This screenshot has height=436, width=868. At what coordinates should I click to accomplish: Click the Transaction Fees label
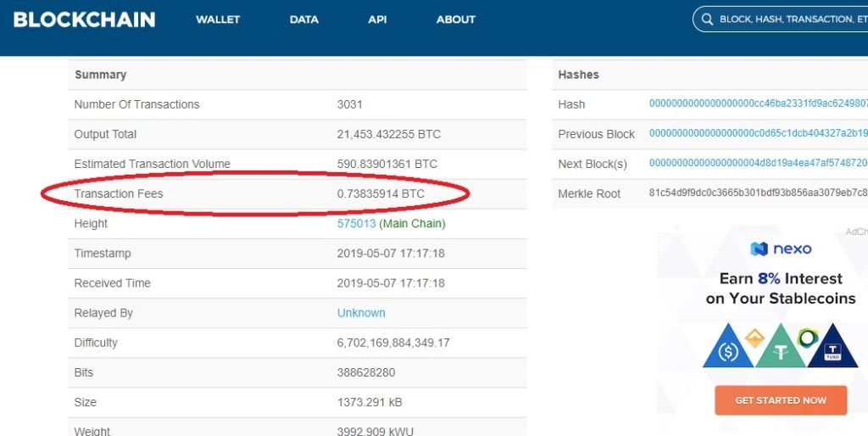click(x=119, y=194)
